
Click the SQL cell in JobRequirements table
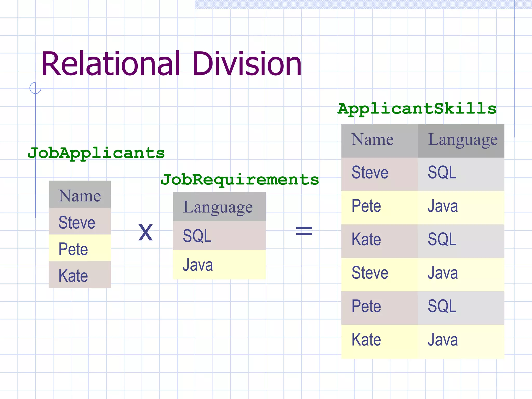pos(220,236)
